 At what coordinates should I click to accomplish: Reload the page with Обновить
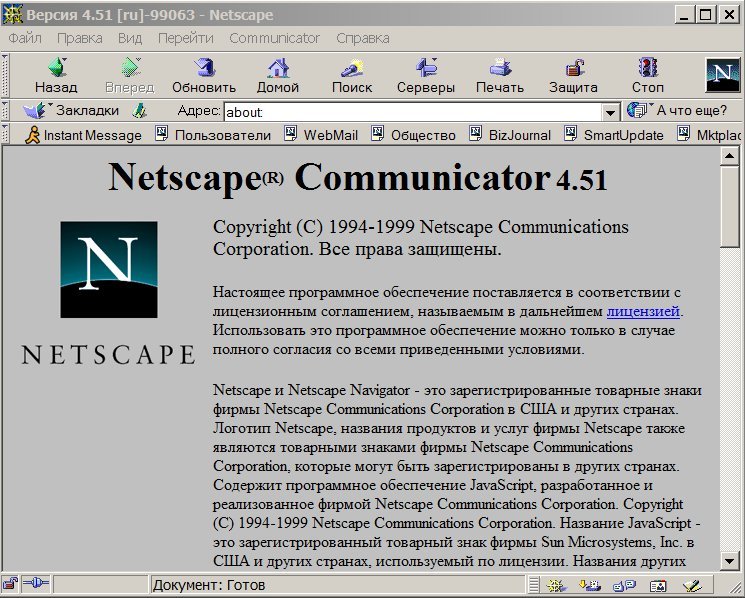click(204, 76)
